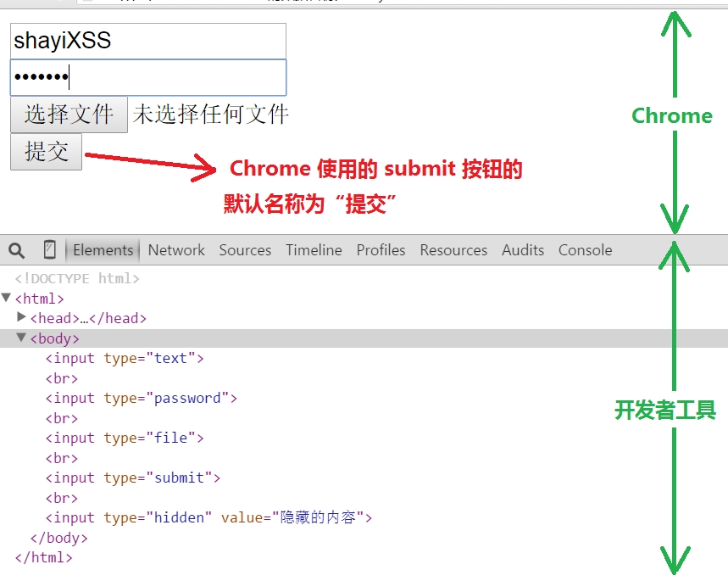The width and height of the screenshot is (728, 581).
Task: Select the input type="hidden" node
Action: tap(208, 517)
